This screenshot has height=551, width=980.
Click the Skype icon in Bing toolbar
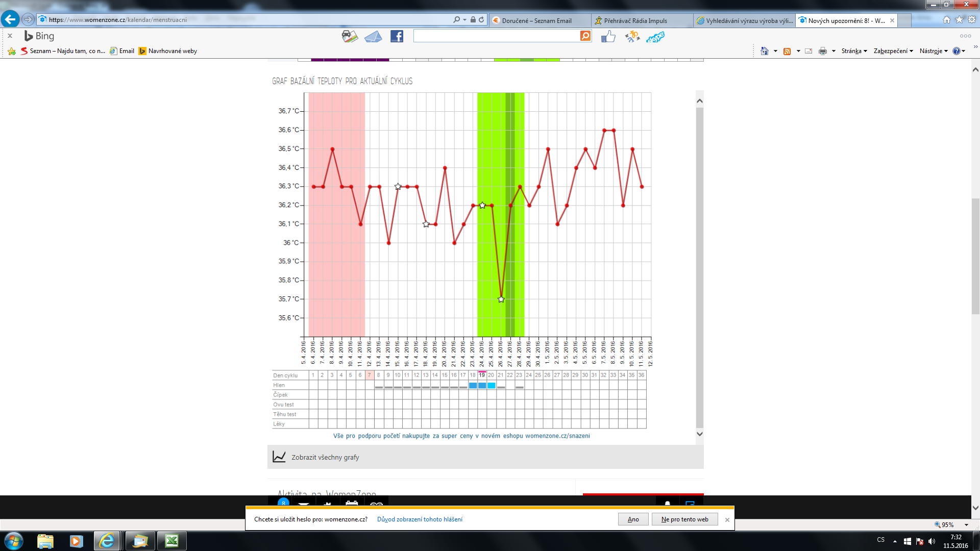pyautogui.click(x=655, y=37)
